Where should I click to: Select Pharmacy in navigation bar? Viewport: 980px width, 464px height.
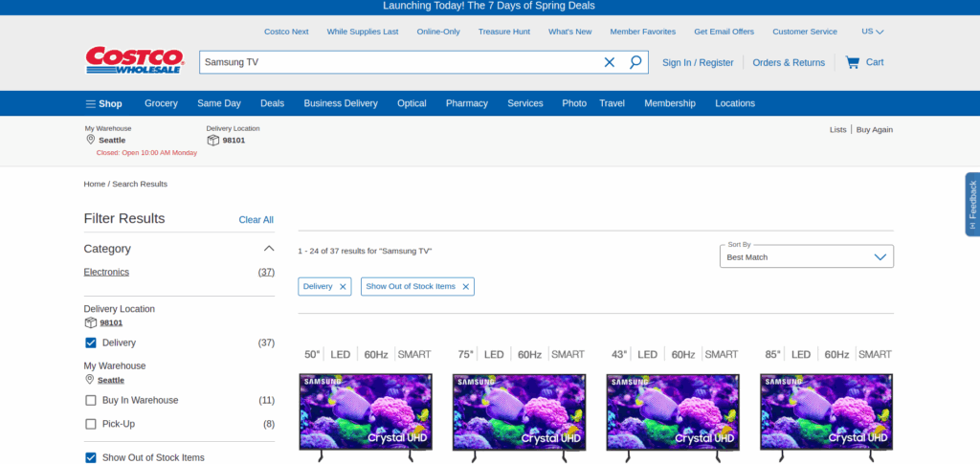click(x=466, y=103)
